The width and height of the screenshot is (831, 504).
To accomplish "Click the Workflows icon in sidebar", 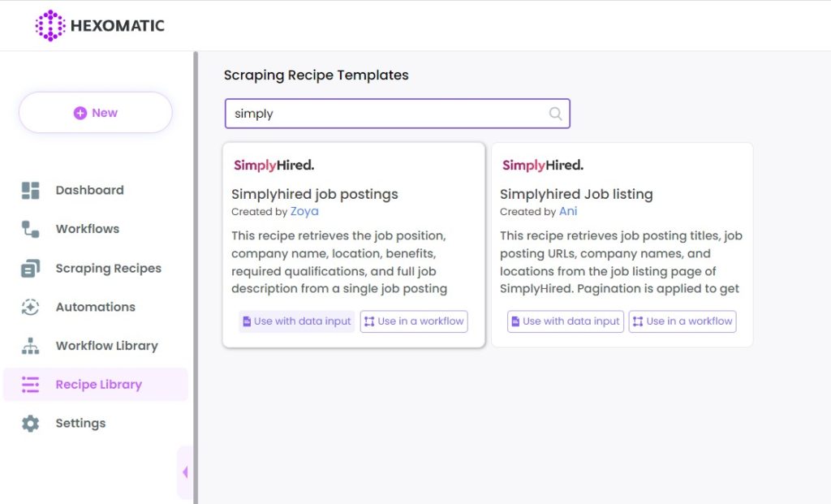I will pyautogui.click(x=30, y=229).
